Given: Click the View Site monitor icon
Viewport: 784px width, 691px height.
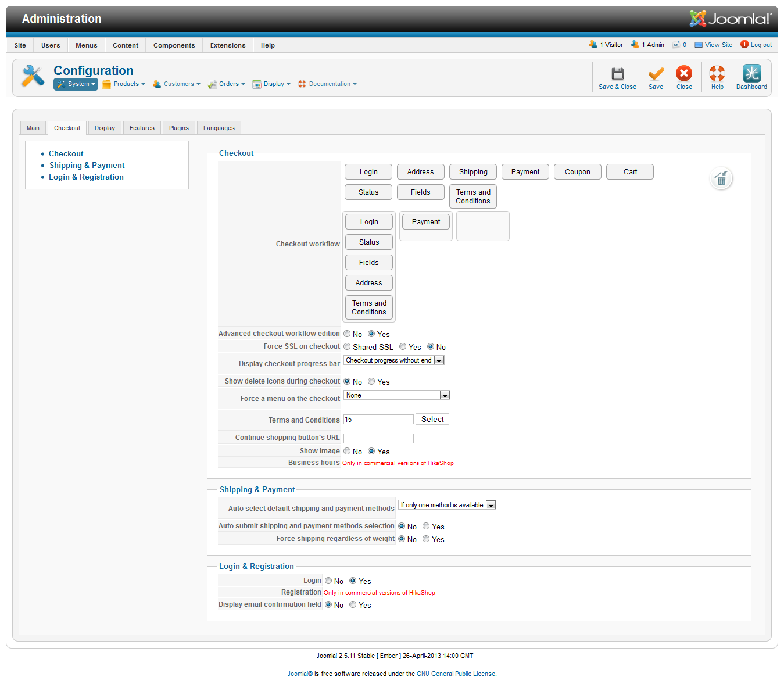Looking at the screenshot, I should tap(699, 45).
